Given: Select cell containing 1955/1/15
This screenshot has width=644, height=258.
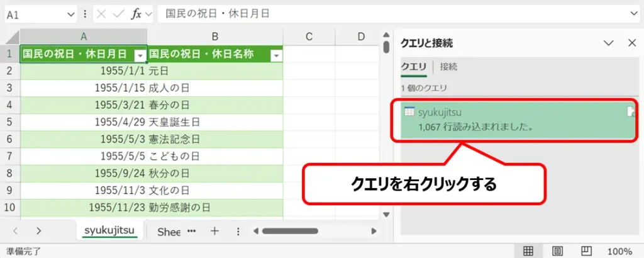Looking at the screenshot, I should point(84,88).
